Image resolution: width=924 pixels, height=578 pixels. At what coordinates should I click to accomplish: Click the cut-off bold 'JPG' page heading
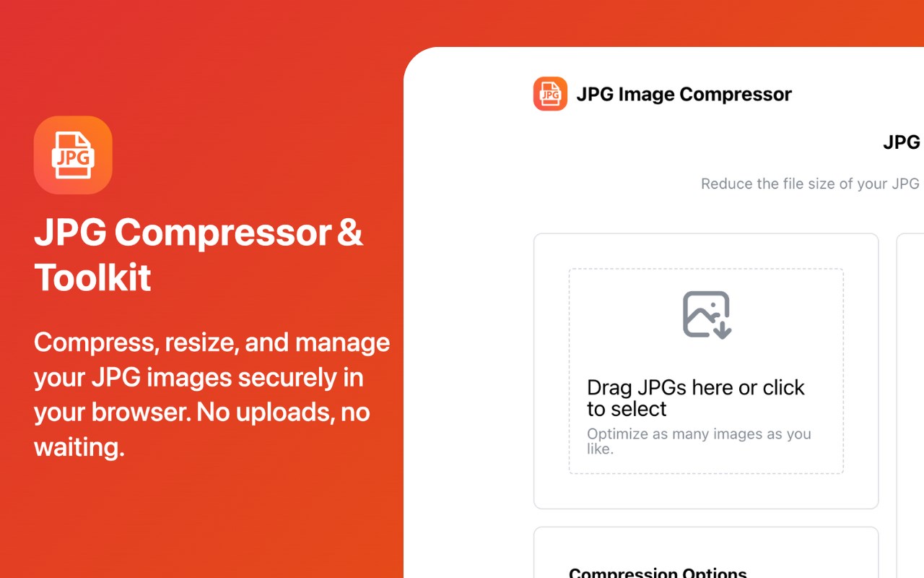point(902,142)
